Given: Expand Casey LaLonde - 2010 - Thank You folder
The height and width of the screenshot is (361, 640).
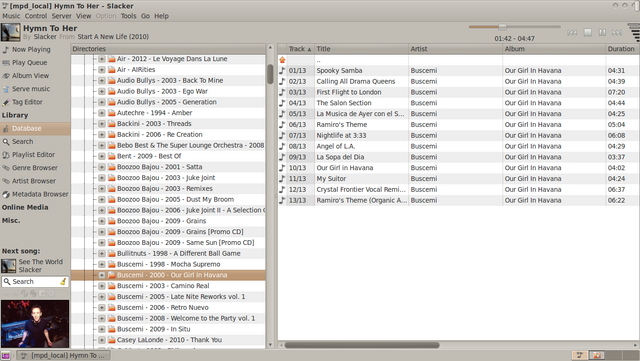Looking at the screenshot, I should click(102, 340).
